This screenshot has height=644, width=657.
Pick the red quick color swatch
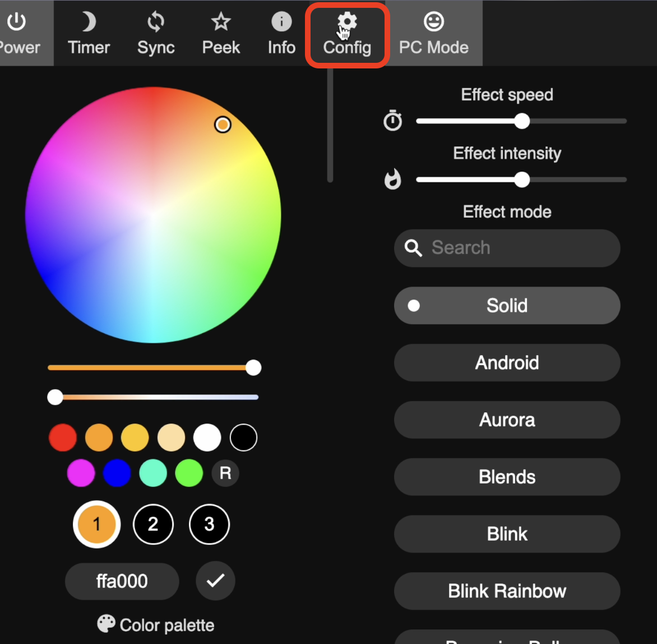pos(63,438)
